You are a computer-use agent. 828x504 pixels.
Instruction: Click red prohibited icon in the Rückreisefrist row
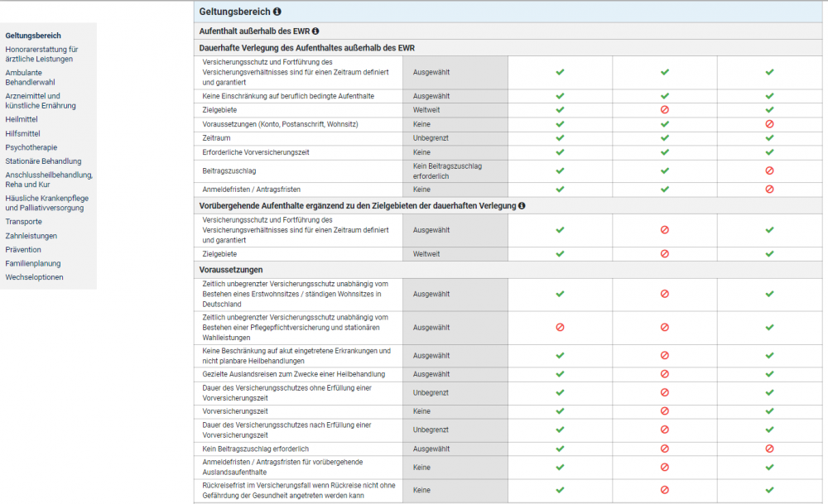664,490
